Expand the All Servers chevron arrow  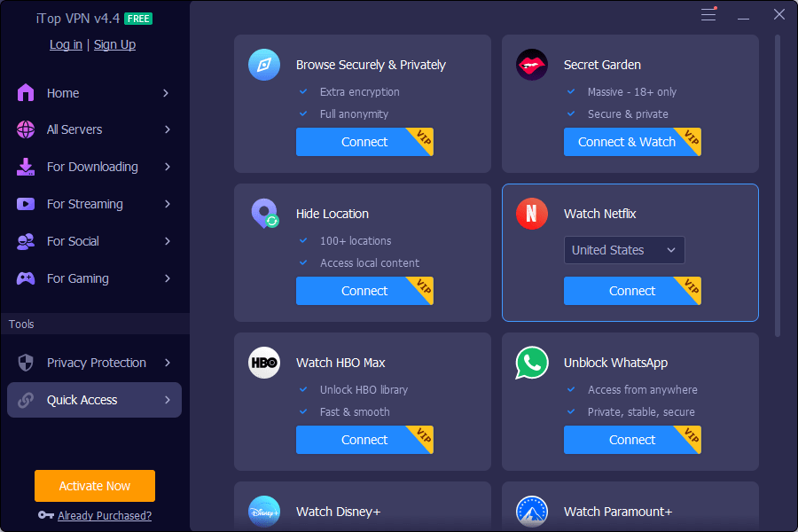pyautogui.click(x=168, y=129)
